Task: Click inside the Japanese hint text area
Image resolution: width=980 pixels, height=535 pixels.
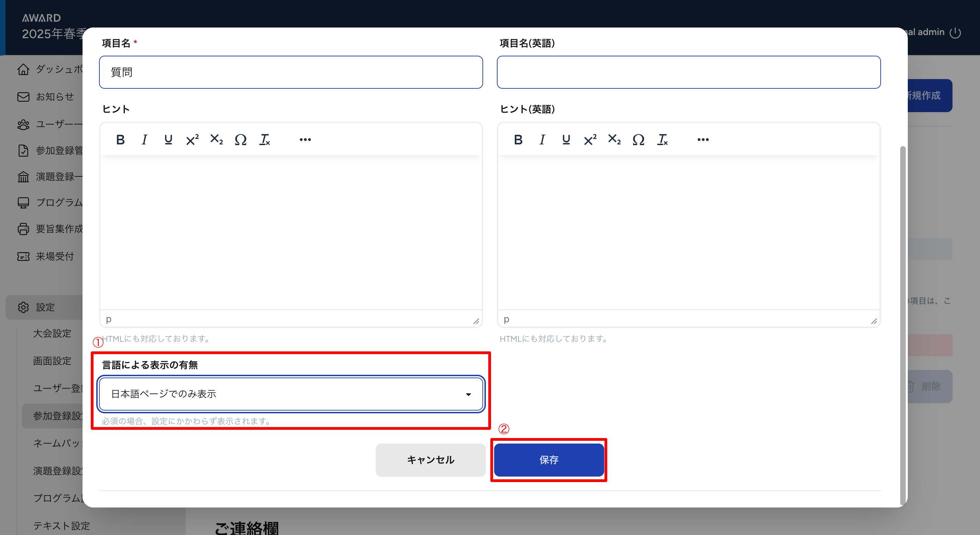Action: pyautogui.click(x=291, y=232)
